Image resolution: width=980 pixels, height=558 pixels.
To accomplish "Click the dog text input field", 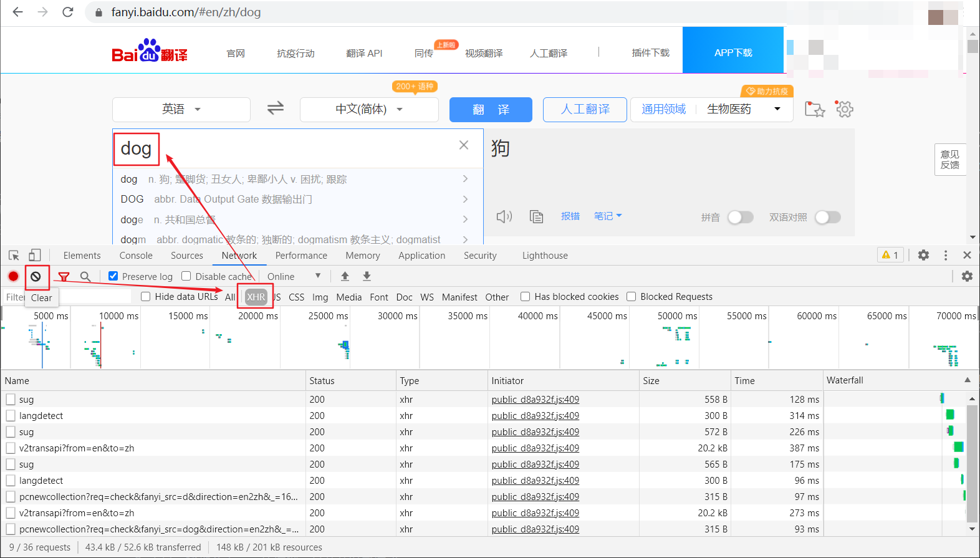I will click(298, 148).
